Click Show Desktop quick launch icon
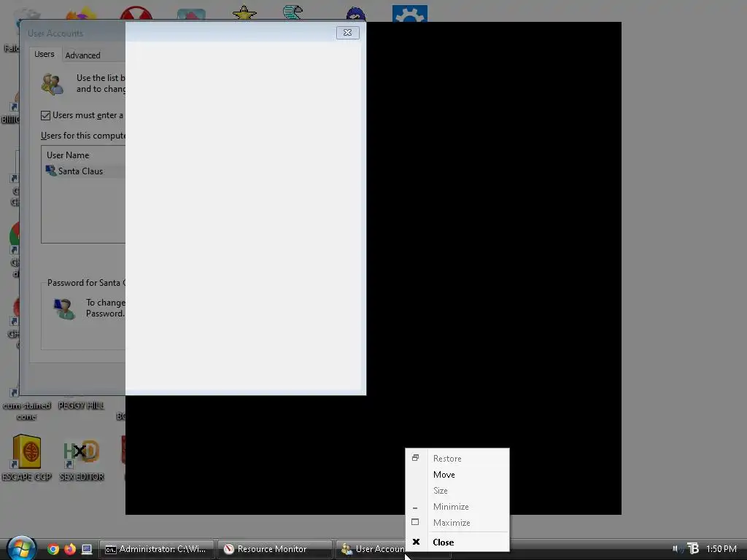 pyautogui.click(x=86, y=549)
